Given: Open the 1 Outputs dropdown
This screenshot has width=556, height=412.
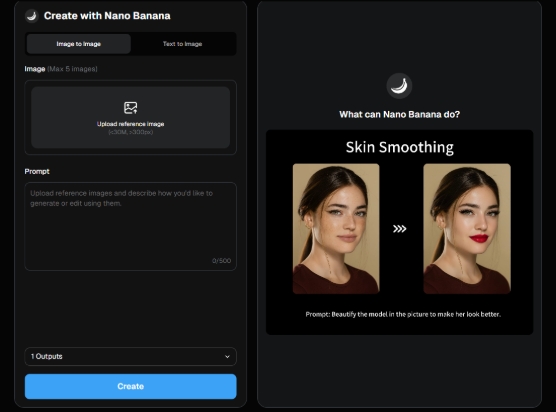Looking at the screenshot, I should (x=130, y=356).
